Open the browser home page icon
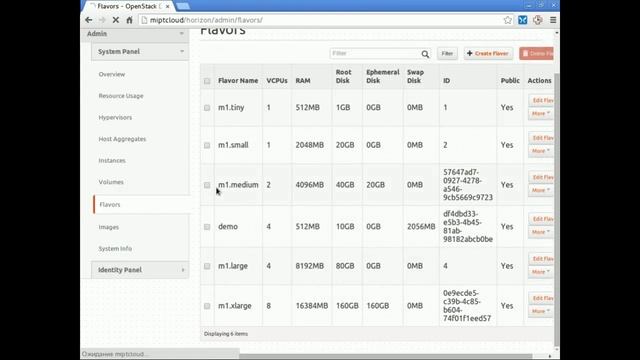This screenshot has height=360, width=640. 129,20
